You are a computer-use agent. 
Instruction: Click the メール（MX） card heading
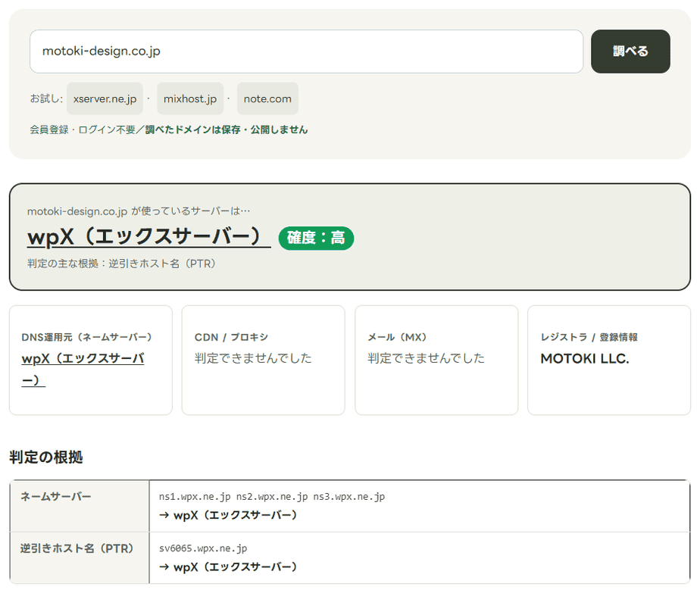pos(397,337)
